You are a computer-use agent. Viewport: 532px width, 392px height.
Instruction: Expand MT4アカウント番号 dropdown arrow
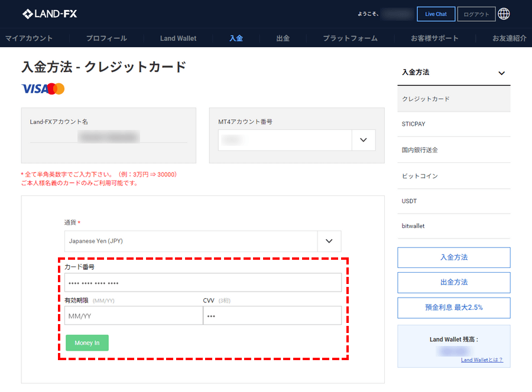click(364, 140)
